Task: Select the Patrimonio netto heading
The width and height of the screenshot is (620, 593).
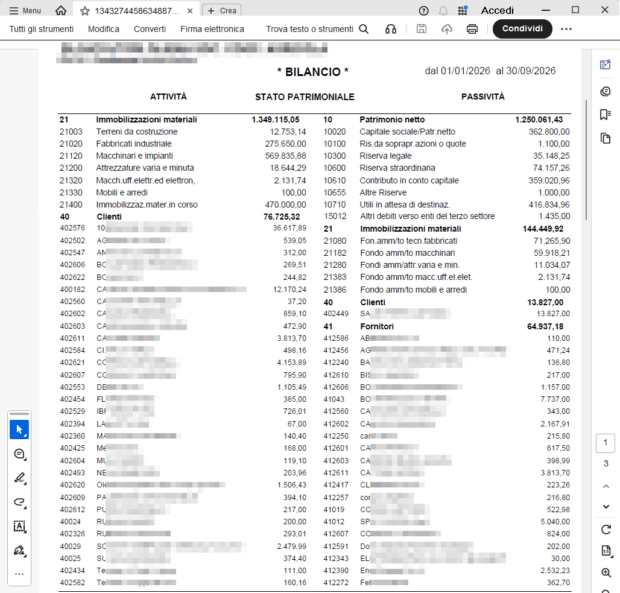Action: (x=392, y=119)
